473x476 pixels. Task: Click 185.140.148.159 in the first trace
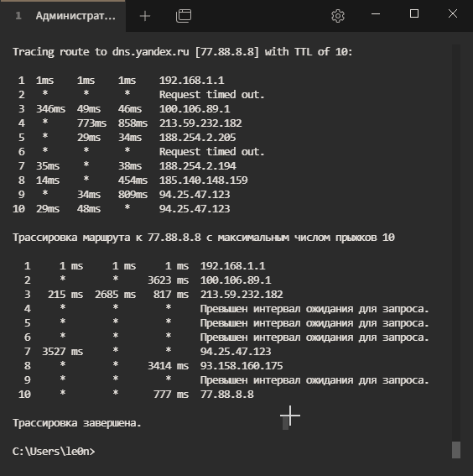click(204, 180)
